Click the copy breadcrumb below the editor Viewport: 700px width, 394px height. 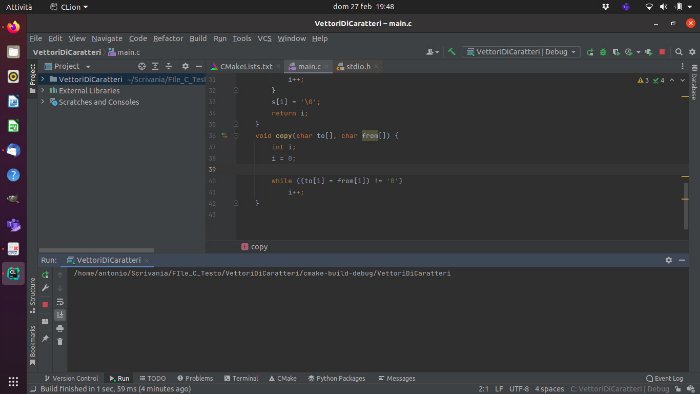click(254, 247)
